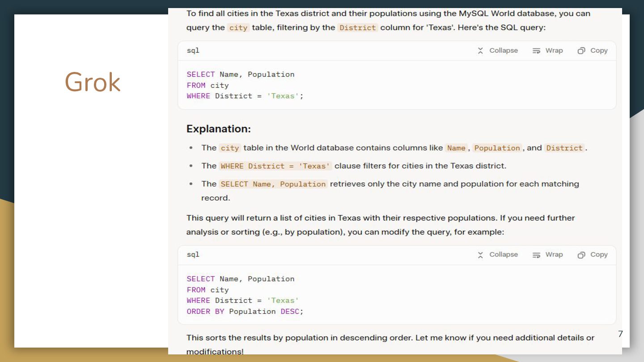Select the Grok slide title
The width and height of the screenshot is (644, 362).
pyautogui.click(x=93, y=82)
